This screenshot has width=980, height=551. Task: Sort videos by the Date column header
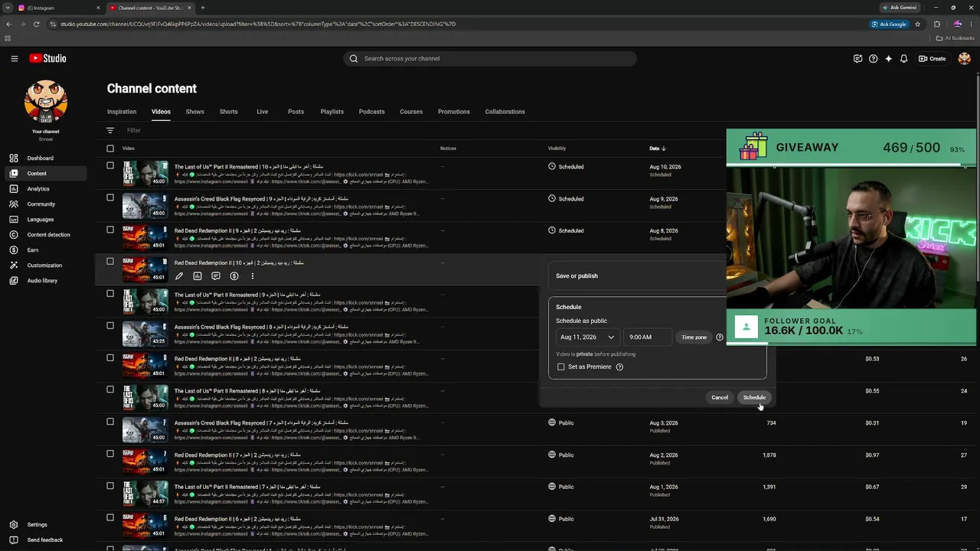[x=658, y=148]
